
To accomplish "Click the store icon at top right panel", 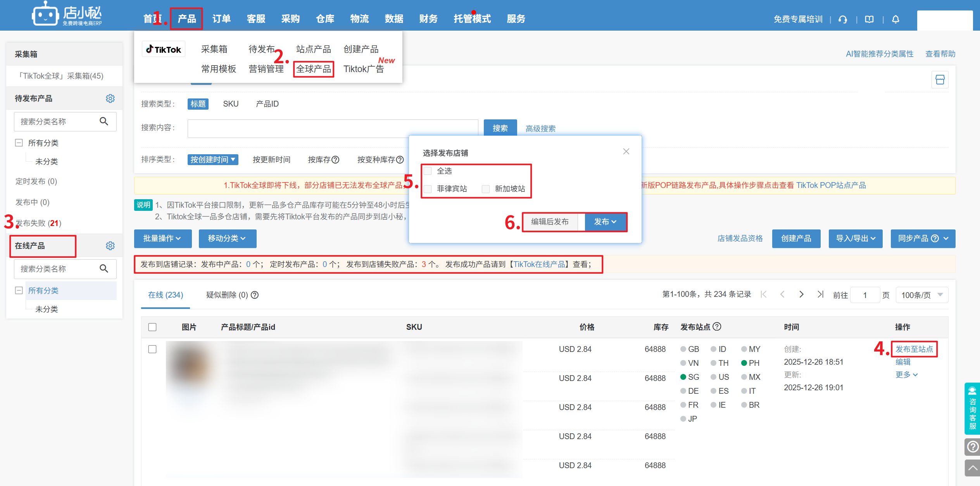I will tap(940, 80).
